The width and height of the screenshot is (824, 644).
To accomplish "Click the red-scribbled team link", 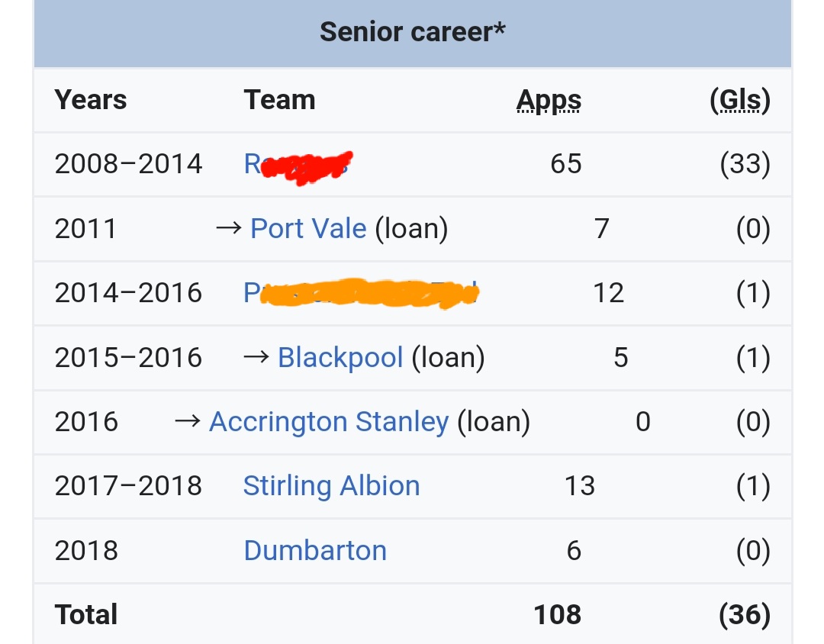I will [x=296, y=164].
